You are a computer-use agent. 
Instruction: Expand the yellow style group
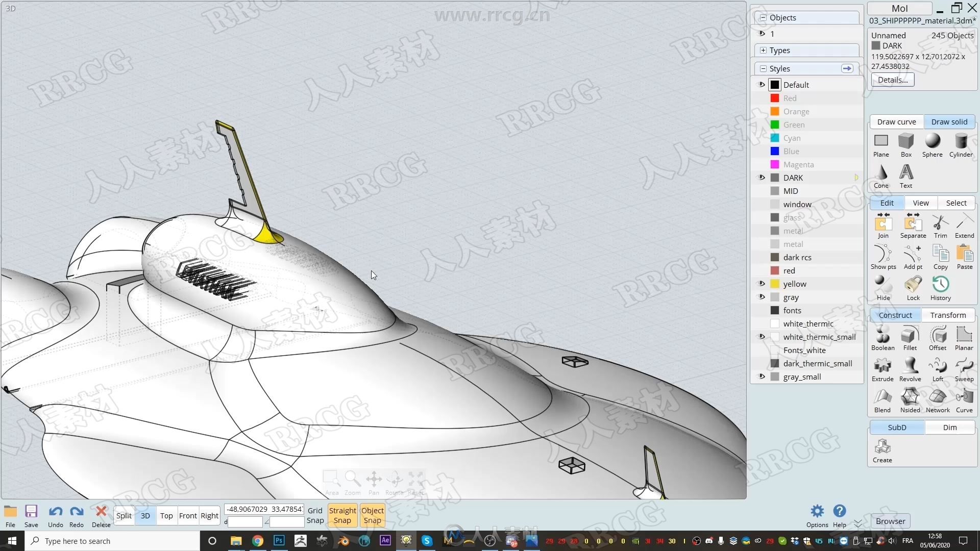point(761,283)
